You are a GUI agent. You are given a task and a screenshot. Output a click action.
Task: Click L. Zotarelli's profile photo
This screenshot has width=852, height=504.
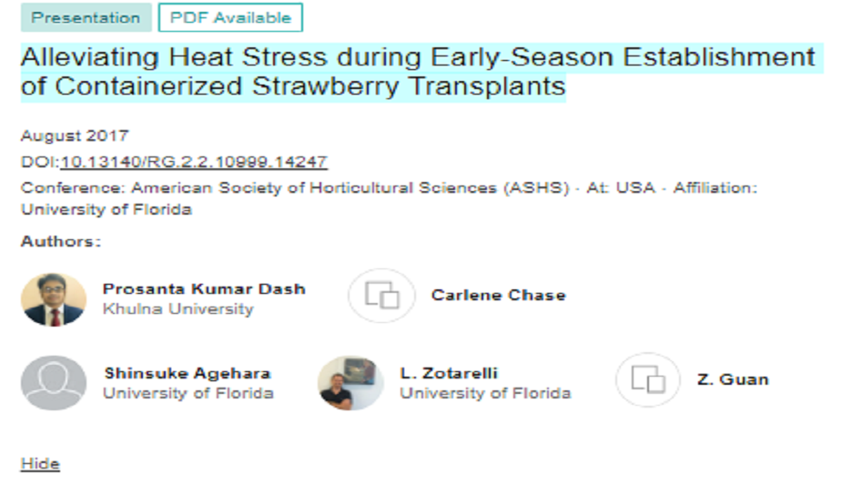tap(350, 383)
